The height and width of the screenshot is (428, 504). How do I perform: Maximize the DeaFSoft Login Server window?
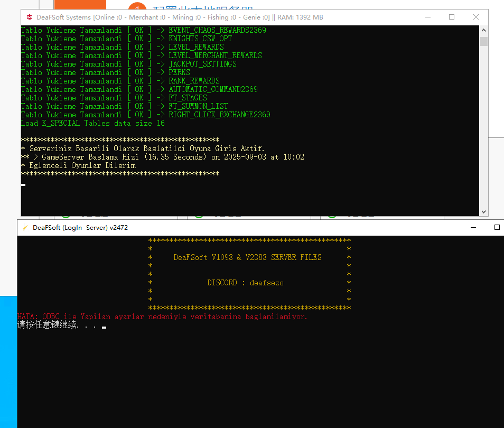497,227
